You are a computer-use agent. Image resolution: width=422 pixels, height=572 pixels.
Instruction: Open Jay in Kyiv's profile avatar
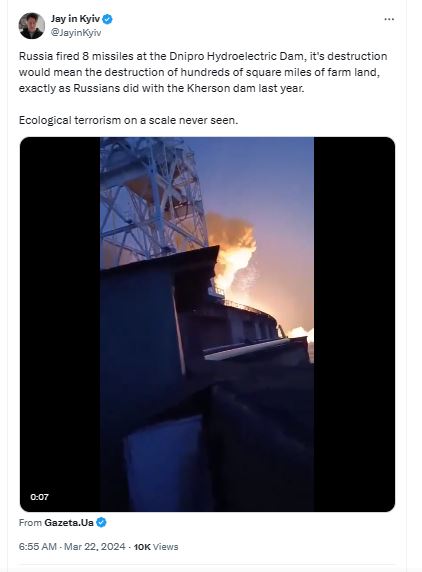32,26
